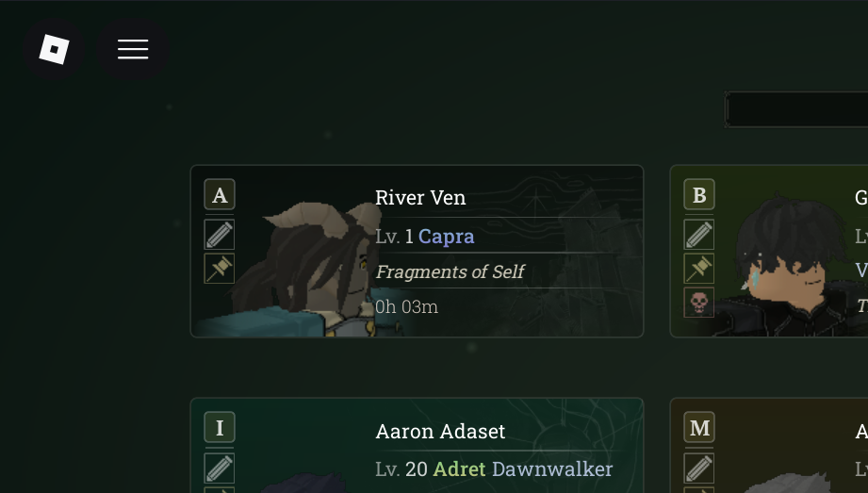Select the slot I letter badge
The width and height of the screenshot is (868, 493).
[220, 428]
